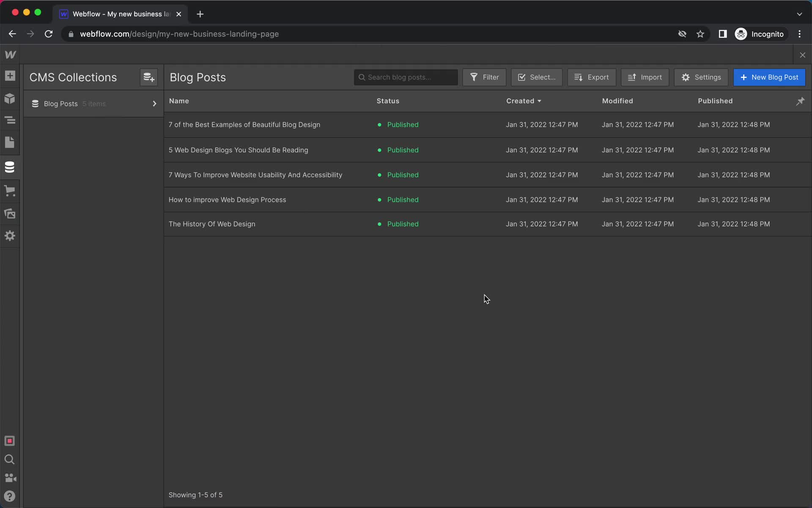The image size is (812, 508).
Task: Open the Help question mark icon
Action: pos(10,496)
